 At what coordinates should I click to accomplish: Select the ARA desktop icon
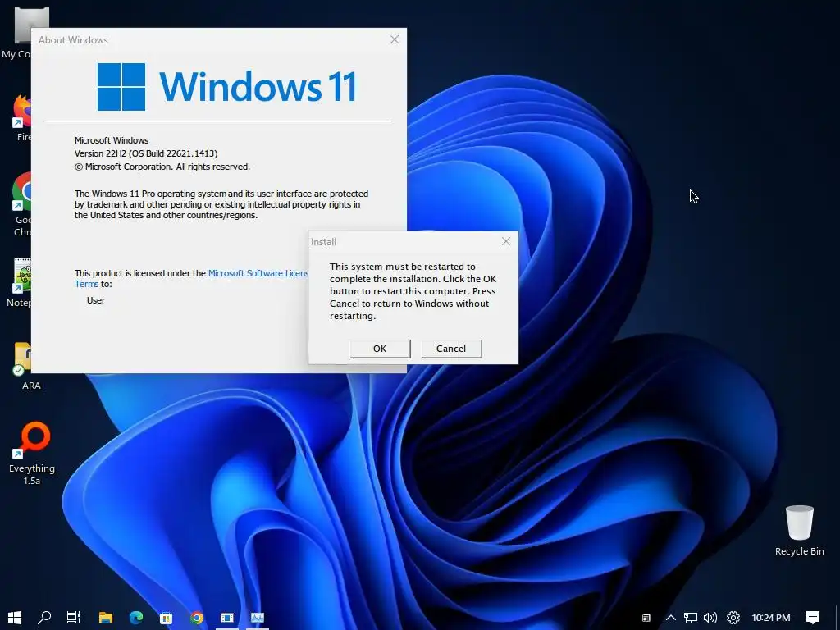point(30,365)
